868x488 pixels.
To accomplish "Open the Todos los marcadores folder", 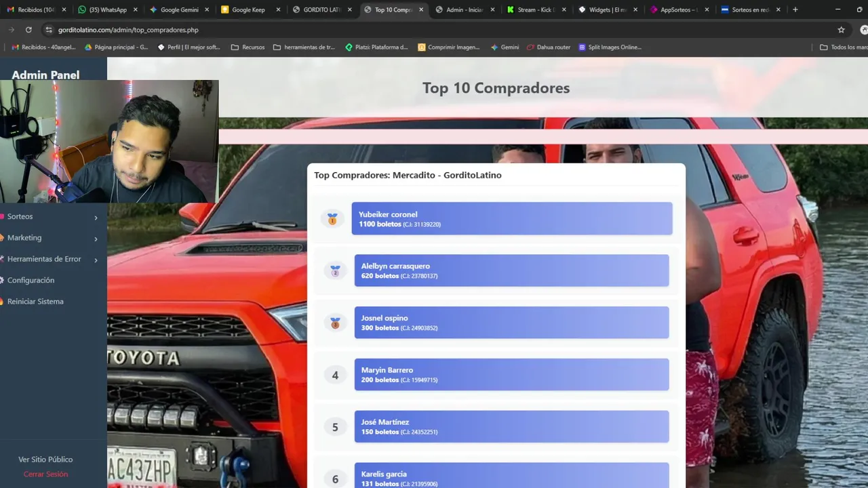I will 844,47.
